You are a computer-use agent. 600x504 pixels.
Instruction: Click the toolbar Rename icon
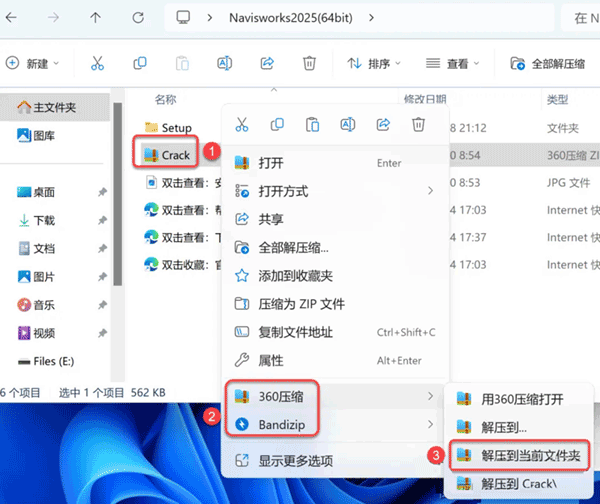[x=225, y=63]
